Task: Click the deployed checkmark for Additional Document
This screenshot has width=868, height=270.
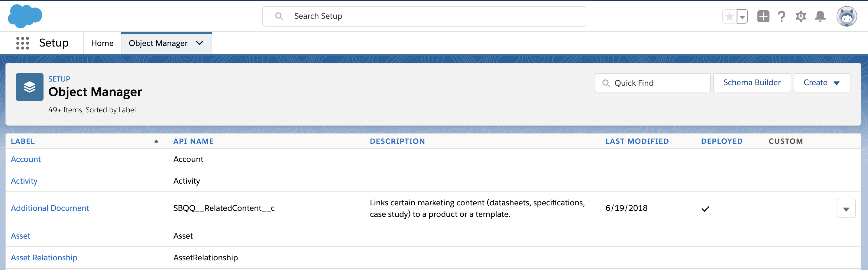Action: pos(705,209)
